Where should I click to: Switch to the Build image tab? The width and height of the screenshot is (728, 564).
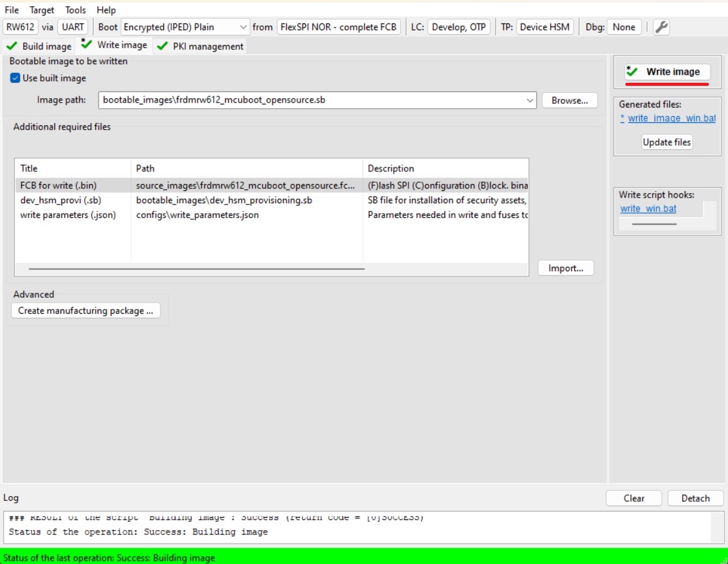[39, 46]
